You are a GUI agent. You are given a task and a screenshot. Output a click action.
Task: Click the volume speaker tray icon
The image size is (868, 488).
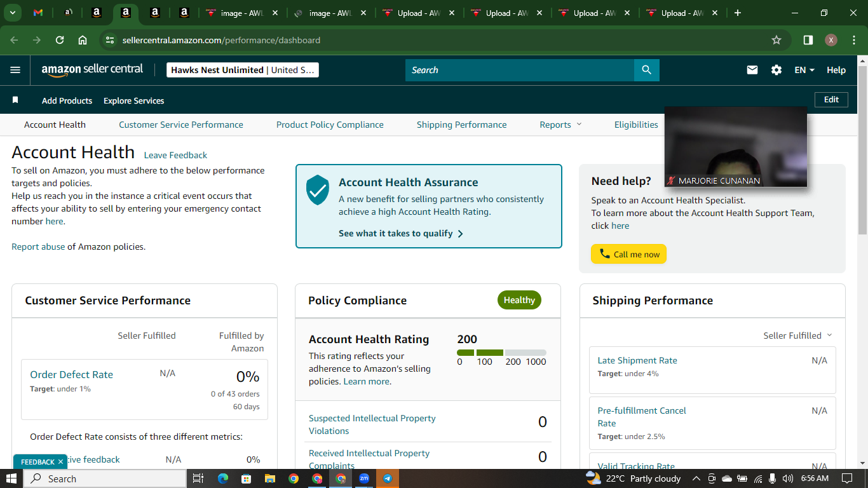788,478
